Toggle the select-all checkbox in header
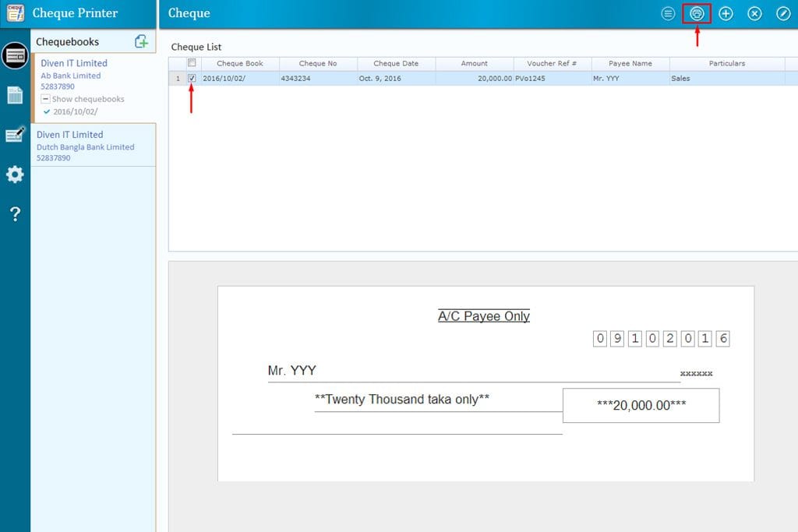Screen dimensions: 798x532 click(192, 63)
